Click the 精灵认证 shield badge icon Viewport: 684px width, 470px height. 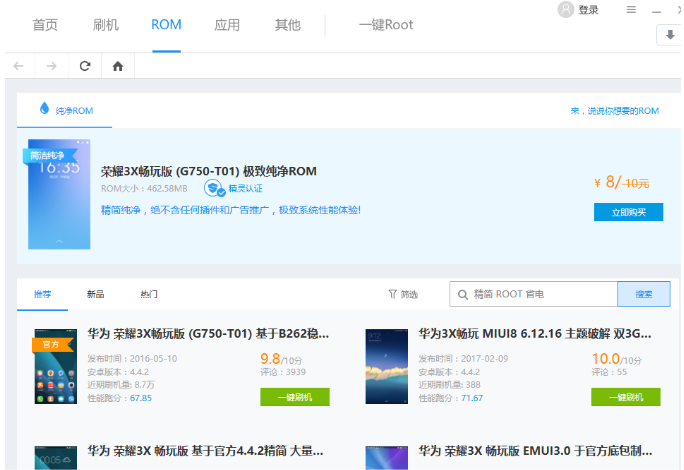214,188
